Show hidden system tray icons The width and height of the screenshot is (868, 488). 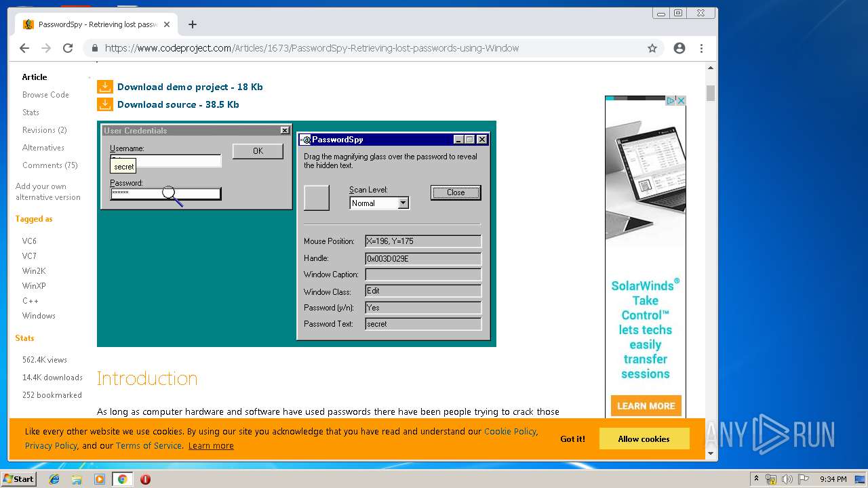point(756,479)
